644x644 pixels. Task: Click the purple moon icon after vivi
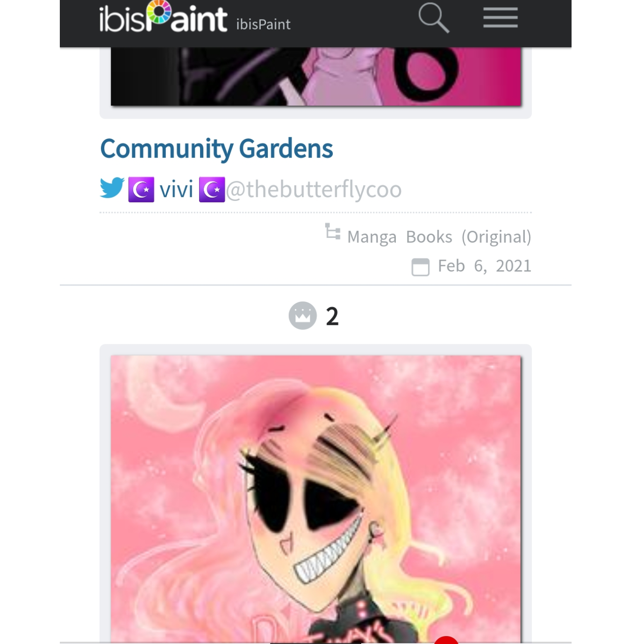(212, 189)
